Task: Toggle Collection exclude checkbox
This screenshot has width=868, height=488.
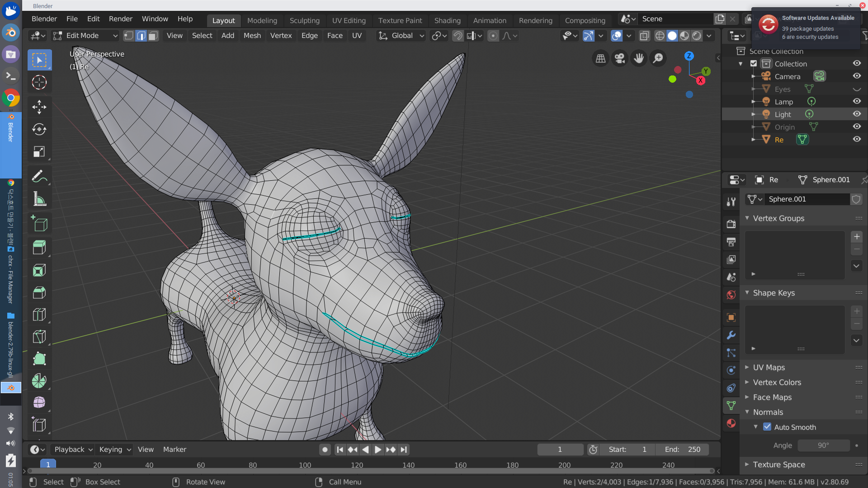Action: tap(753, 64)
